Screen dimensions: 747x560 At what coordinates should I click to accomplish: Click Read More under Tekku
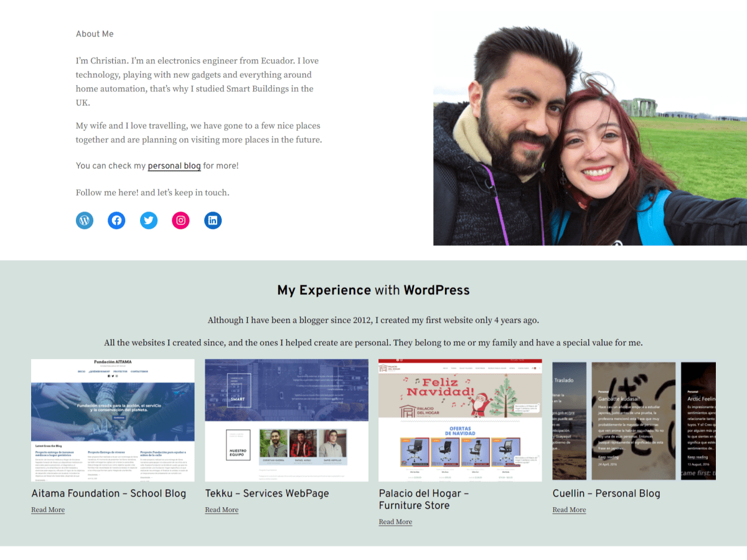tap(222, 510)
